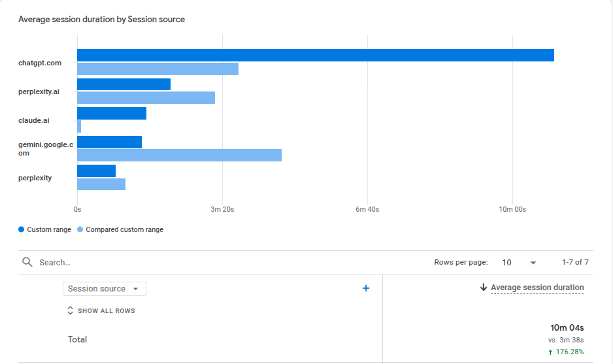Click the search magnifier icon
The image size is (613, 364).
click(x=27, y=262)
